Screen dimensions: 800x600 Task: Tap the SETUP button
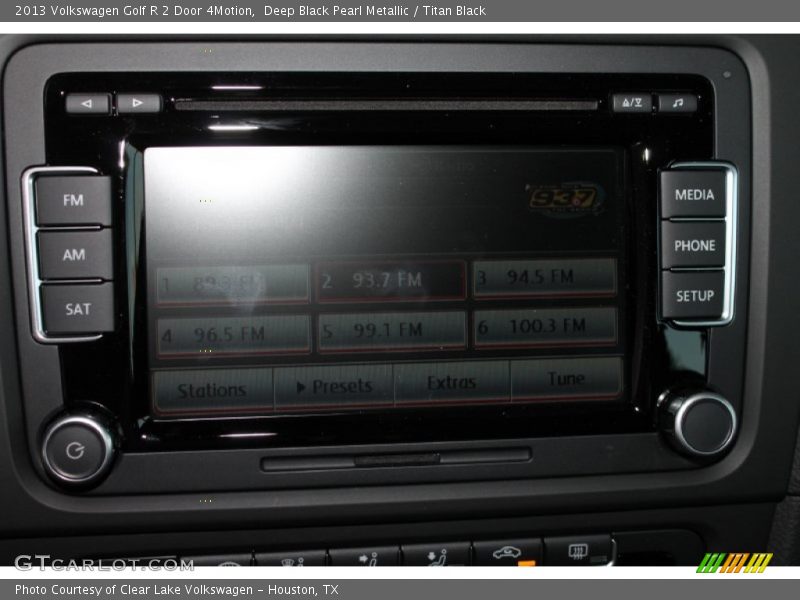(x=694, y=296)
